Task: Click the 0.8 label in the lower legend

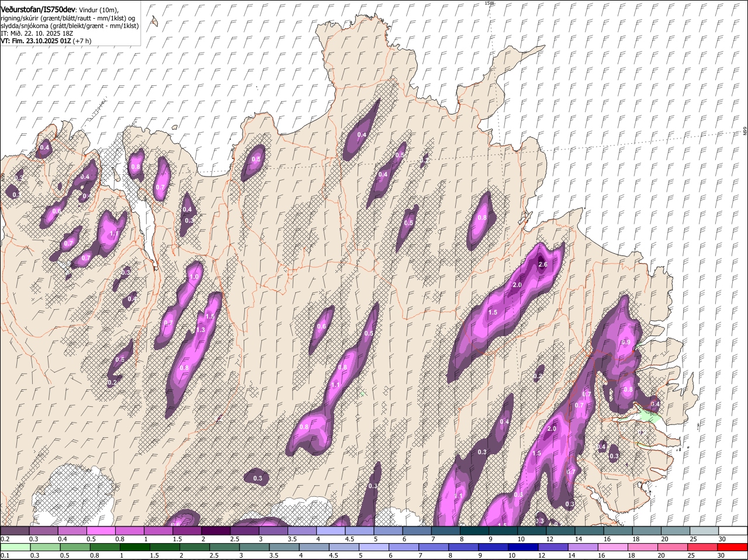Action: point(93,555)
